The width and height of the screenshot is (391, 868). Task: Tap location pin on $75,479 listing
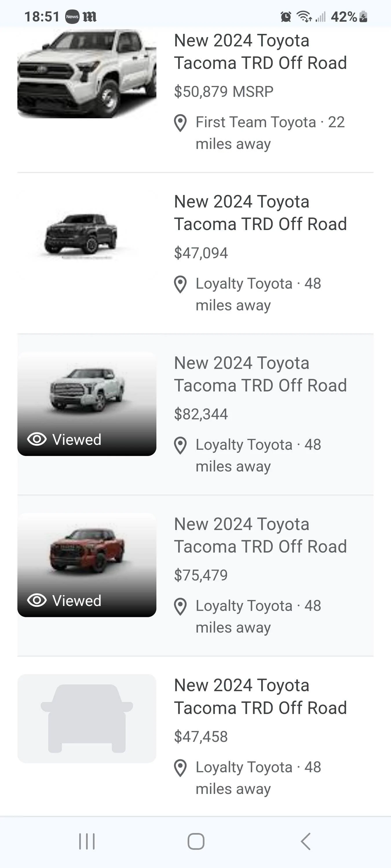(x=180, y=606)
